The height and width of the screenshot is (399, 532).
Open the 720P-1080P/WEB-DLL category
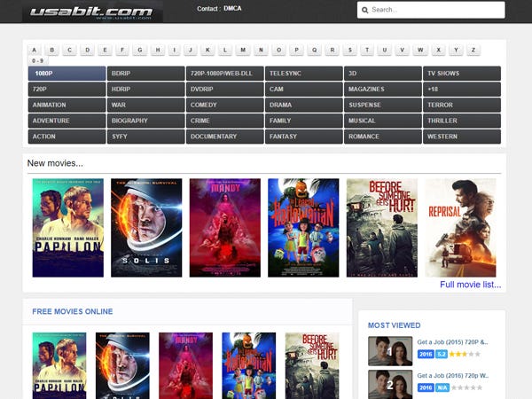point(225,74)
